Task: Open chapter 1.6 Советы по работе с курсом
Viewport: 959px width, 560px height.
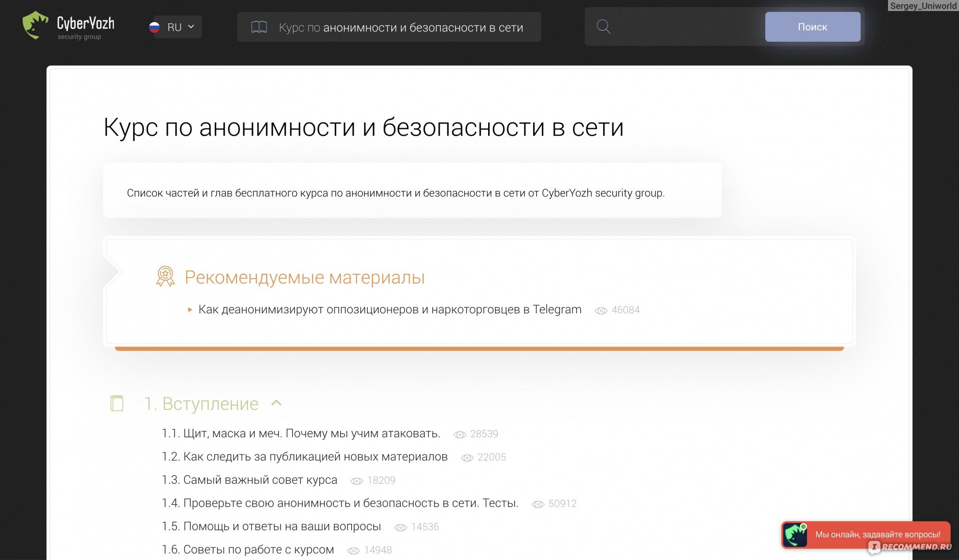Action: coord(248,549)
